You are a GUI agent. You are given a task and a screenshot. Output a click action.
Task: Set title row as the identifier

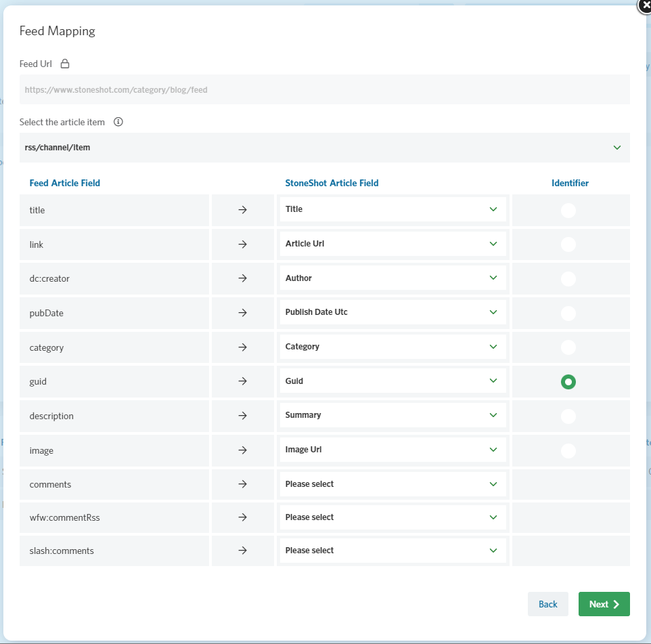point(568,210)
